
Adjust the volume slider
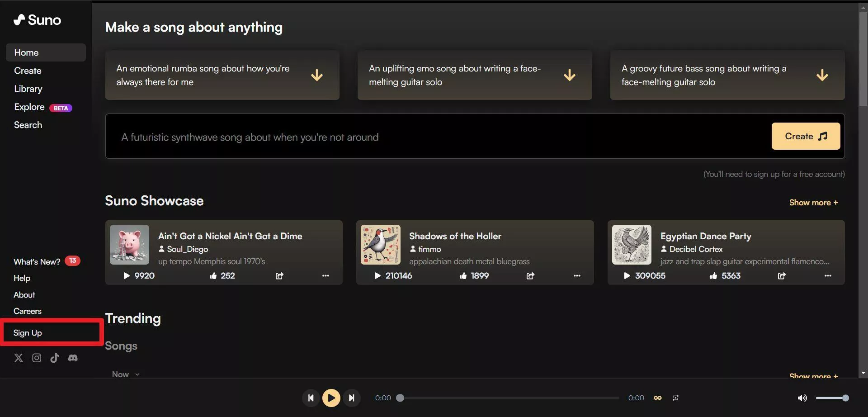click(832, 398)
